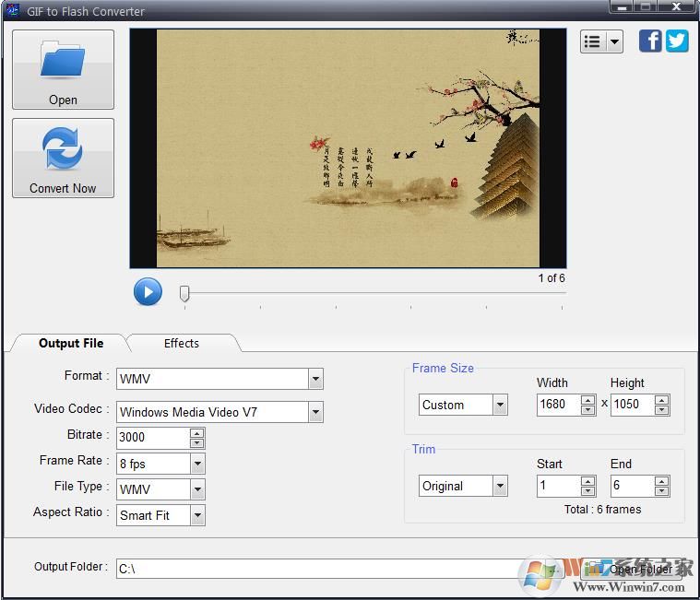Click the Output Folder path field
This screenshot has width=700, height=600.
tap(330, 569)
